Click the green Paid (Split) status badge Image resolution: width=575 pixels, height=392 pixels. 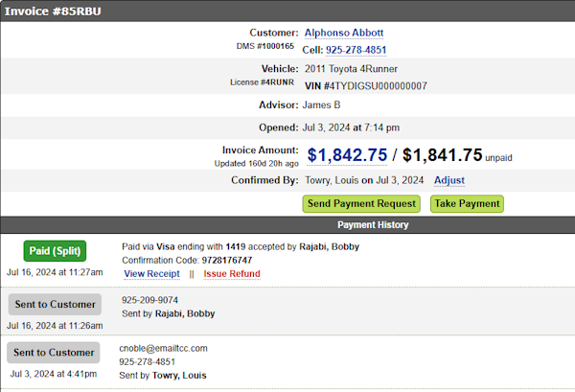55,251
